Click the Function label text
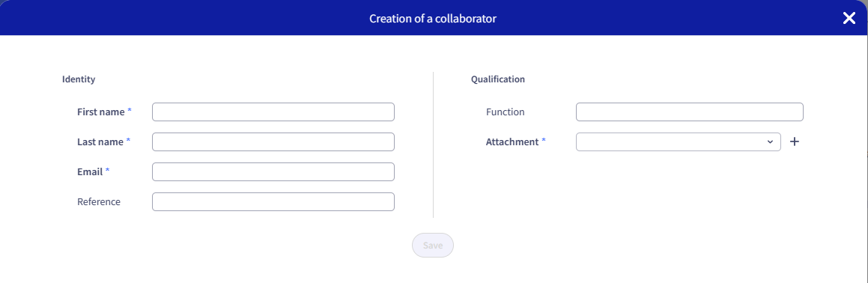The height and width of the screenshot is (283, 868). pos(505,112)
